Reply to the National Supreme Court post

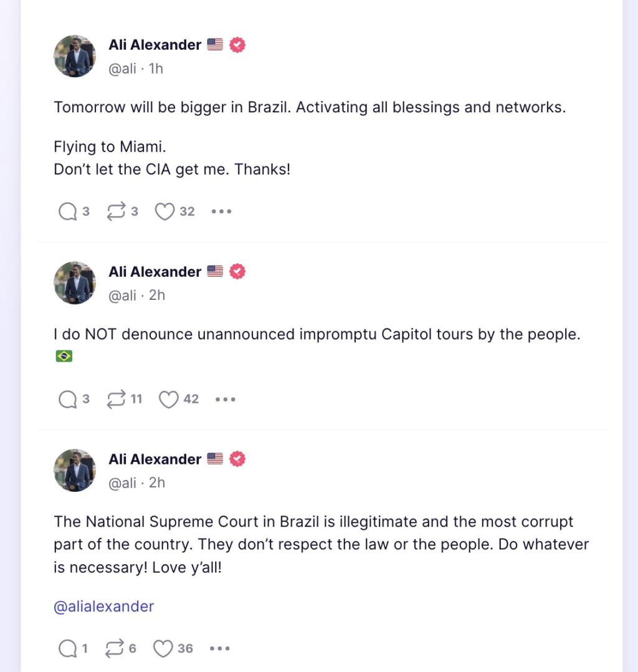pyautogui.click(x=67, y=649)
